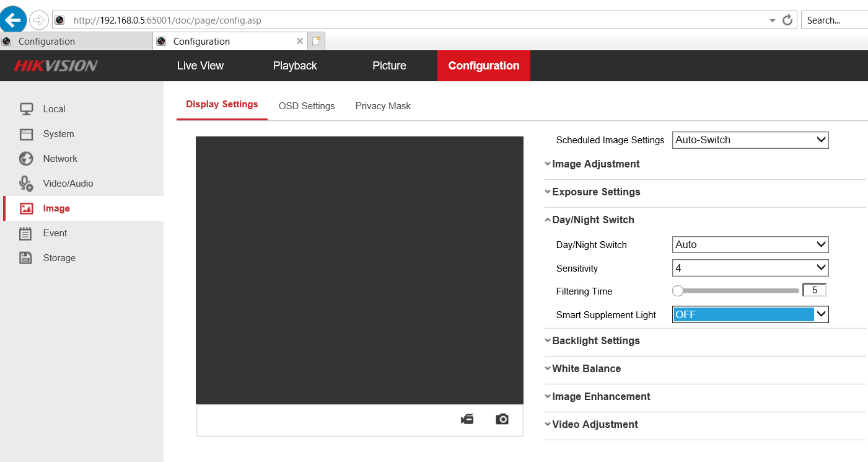Expand the White Balance section
The image size is (868, 462).
[585, 369]
